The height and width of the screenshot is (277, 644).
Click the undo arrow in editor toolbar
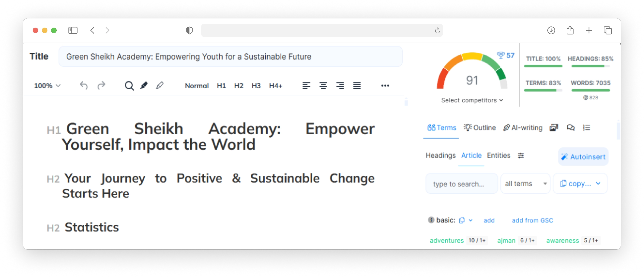(84, 86)
